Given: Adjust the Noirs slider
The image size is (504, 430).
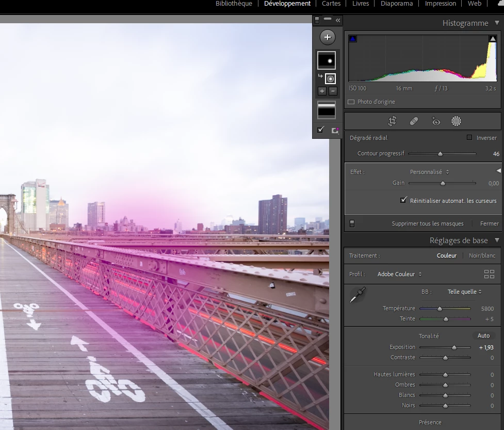Looking at the screenshot, I should point(445,406).
